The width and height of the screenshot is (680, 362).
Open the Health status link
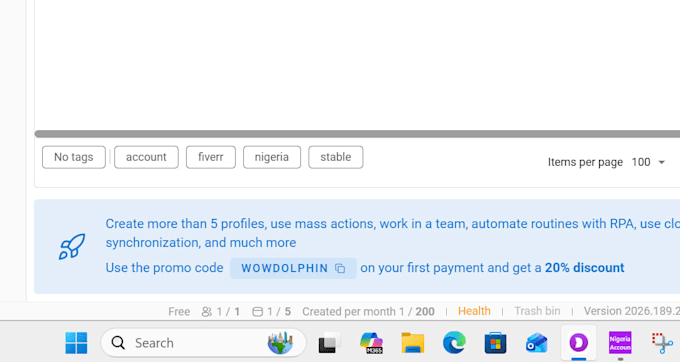[x=474, y=311]
